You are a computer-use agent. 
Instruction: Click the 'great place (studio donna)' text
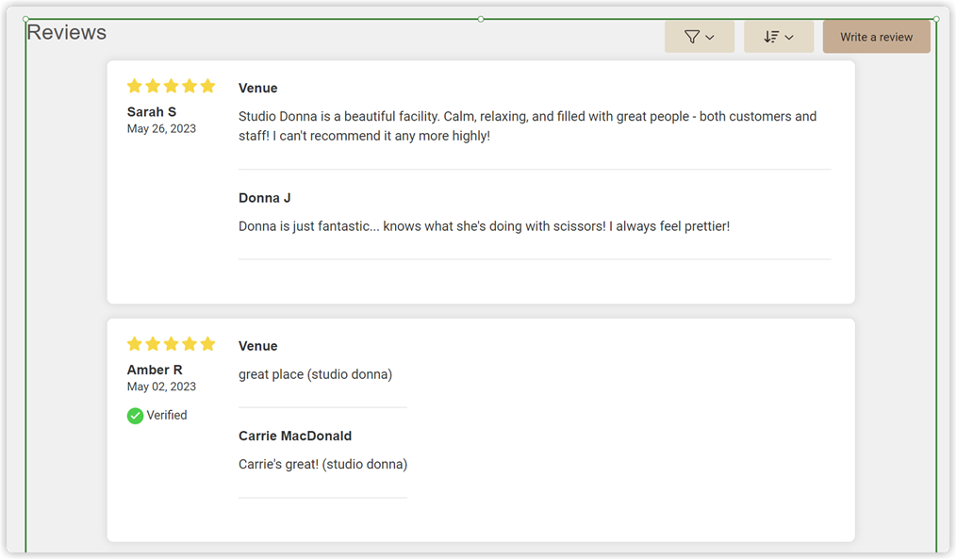point(315,374)
